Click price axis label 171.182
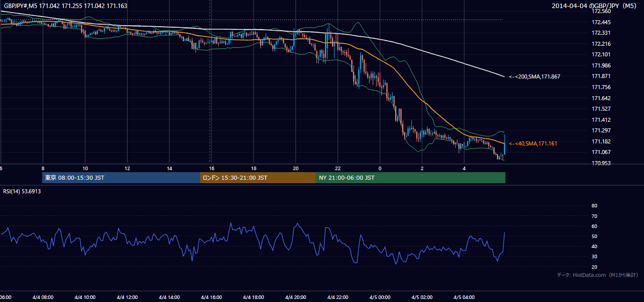The image size is (644, 302). [601, 141]
